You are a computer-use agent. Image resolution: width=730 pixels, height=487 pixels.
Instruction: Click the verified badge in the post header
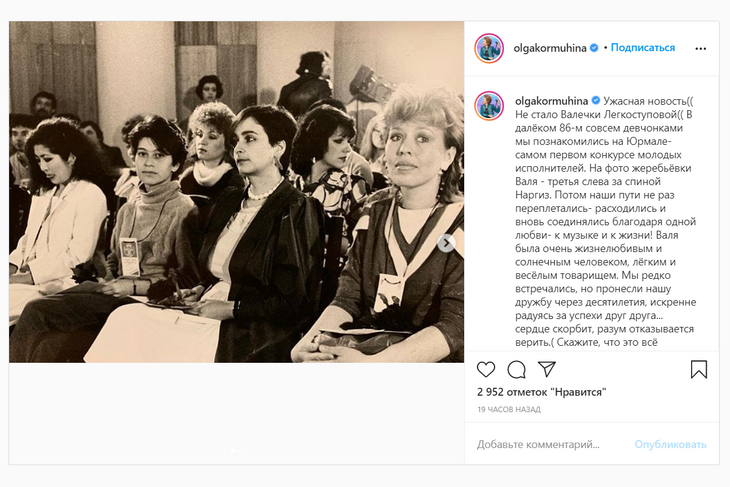click(x=594, y=47)
